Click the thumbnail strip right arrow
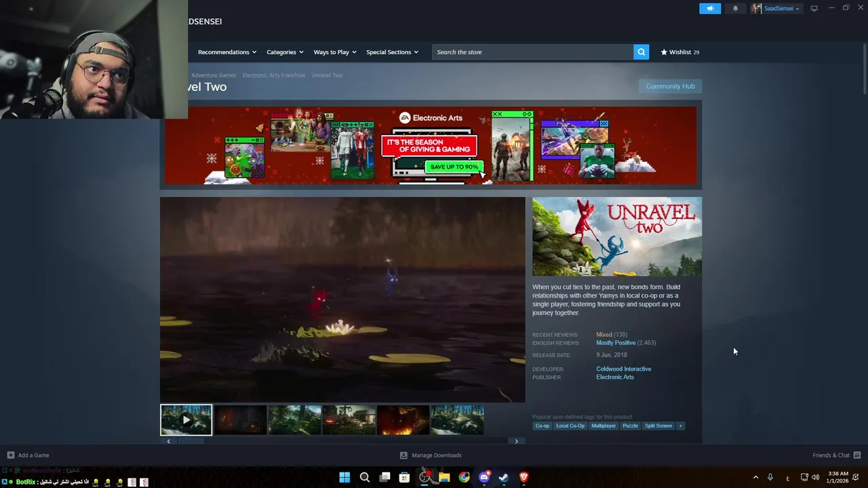Image resolution: width=868 pixels, height=488 pixels. coord(516,441)
